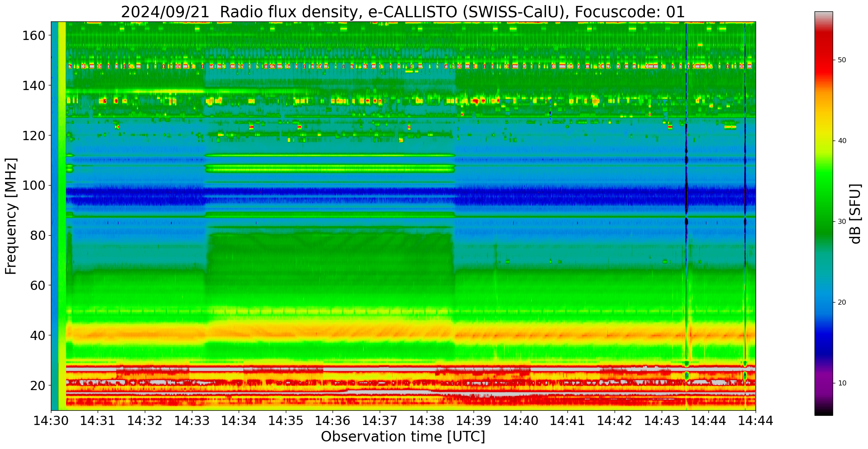Click the 120 frequency tick label
Screen dimensions: 868x449
[x=33, y=135]
